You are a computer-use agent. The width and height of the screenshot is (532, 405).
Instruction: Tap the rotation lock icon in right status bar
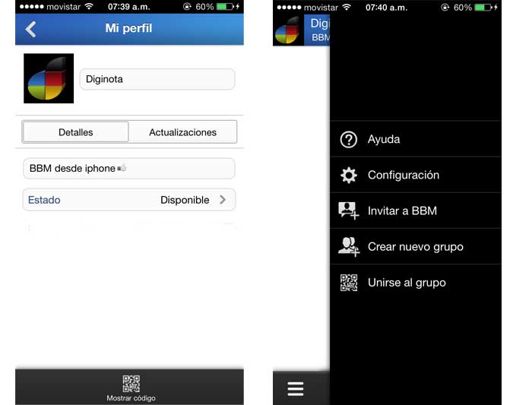pyautogui.click(x=445, y=7)
